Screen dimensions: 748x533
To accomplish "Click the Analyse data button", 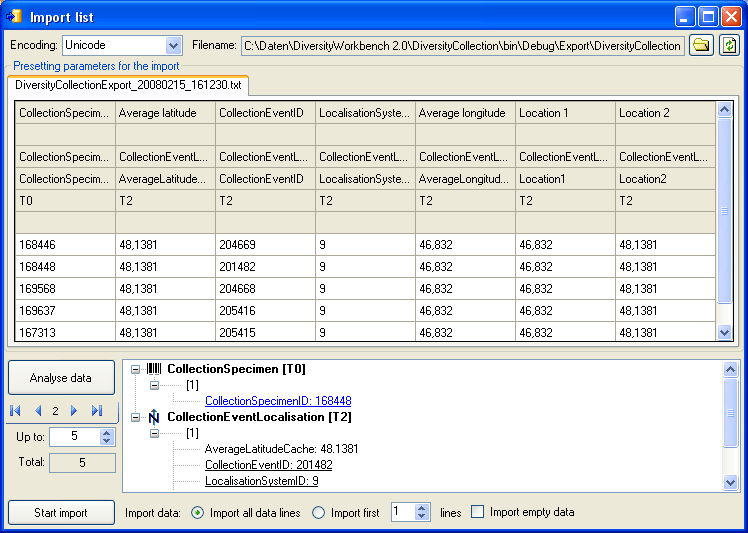I will [61, 377].
